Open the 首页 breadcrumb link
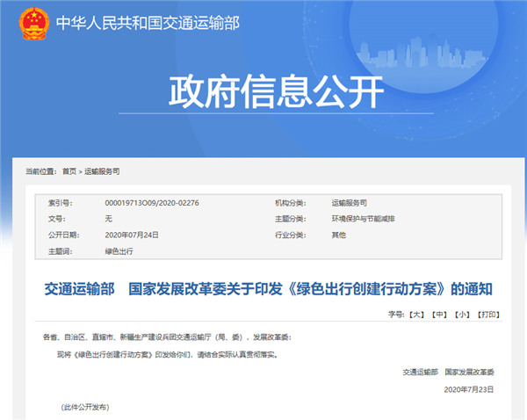 pyautogui.click(x=69, y=171)
